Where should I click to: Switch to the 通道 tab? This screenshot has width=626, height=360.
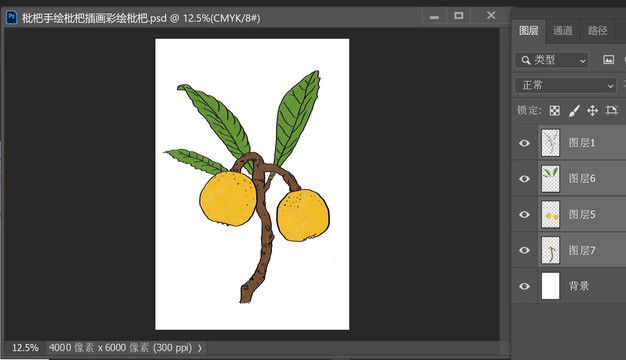click(x=563, y=30)
